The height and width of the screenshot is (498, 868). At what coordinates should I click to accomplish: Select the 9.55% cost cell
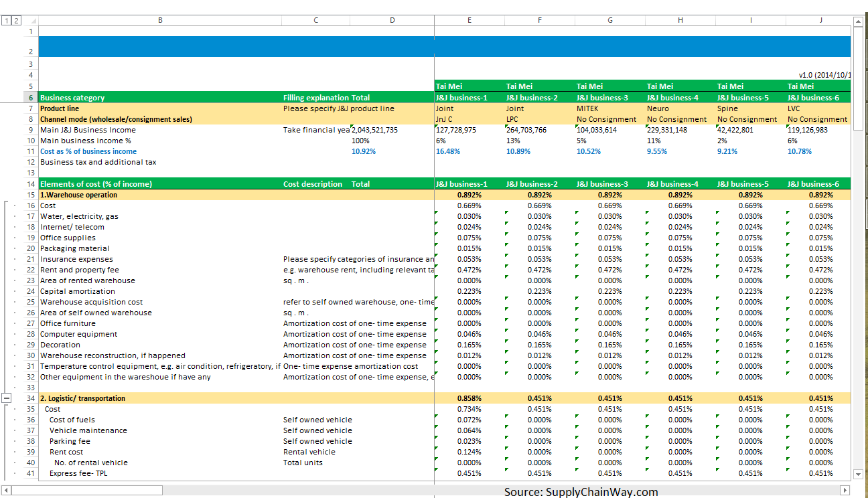[680, 151]
